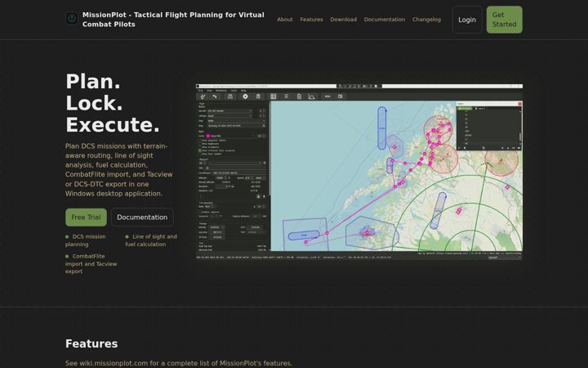Close the layers panel in the app screenshot

click(519, 104)
